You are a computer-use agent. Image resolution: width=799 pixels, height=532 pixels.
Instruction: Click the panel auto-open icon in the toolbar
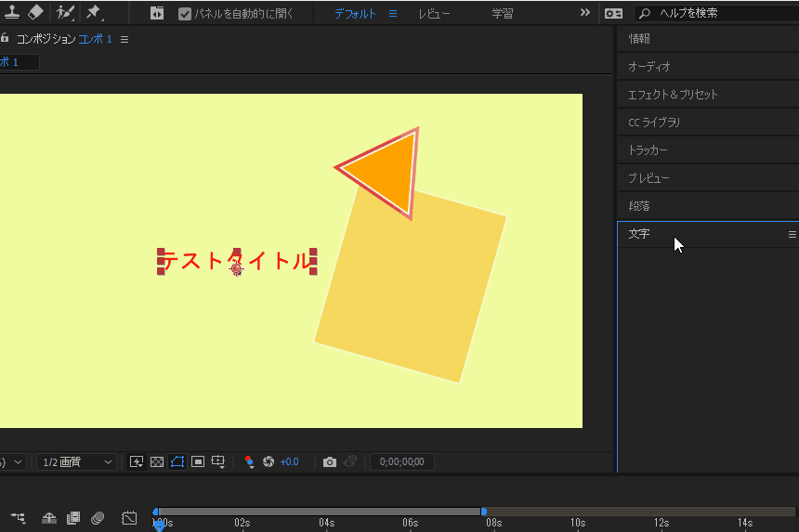pos(157,14)
